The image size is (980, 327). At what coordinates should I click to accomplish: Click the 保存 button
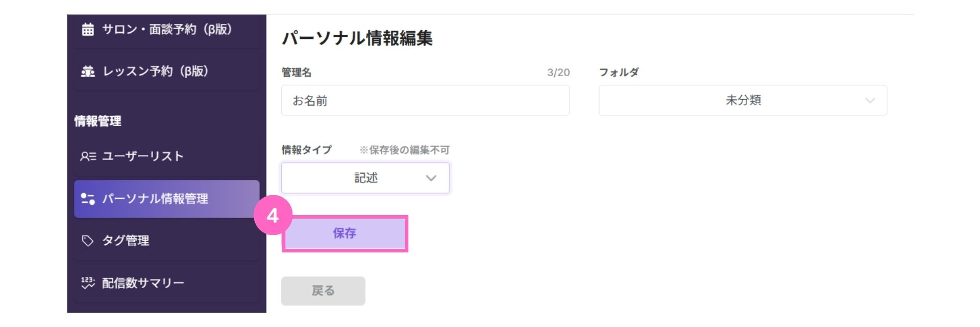345,233
